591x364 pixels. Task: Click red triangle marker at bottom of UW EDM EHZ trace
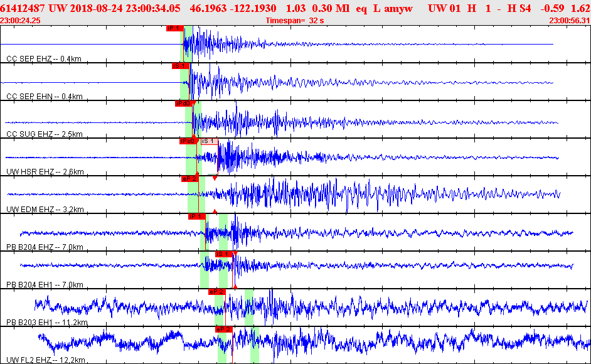pos(215,211)
